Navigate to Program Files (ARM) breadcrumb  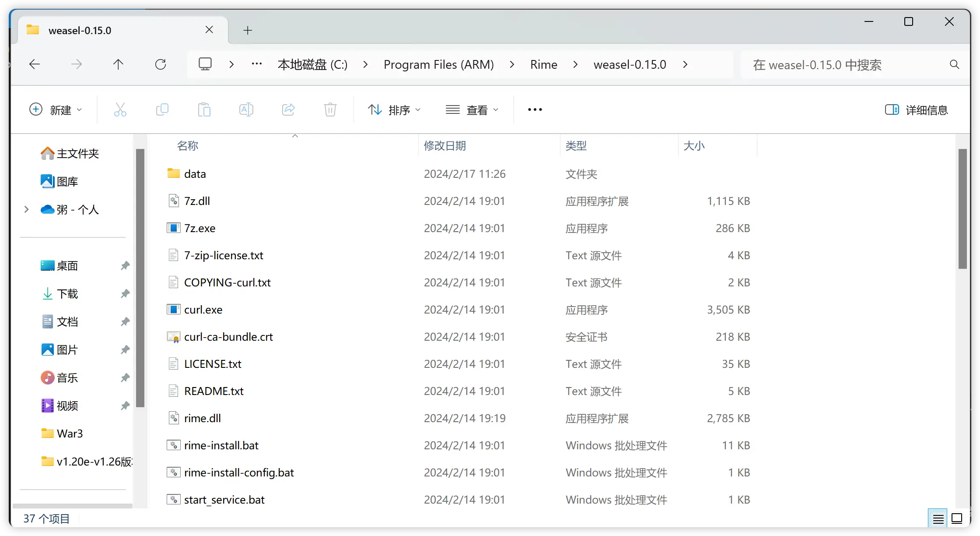tap(439, 64)
